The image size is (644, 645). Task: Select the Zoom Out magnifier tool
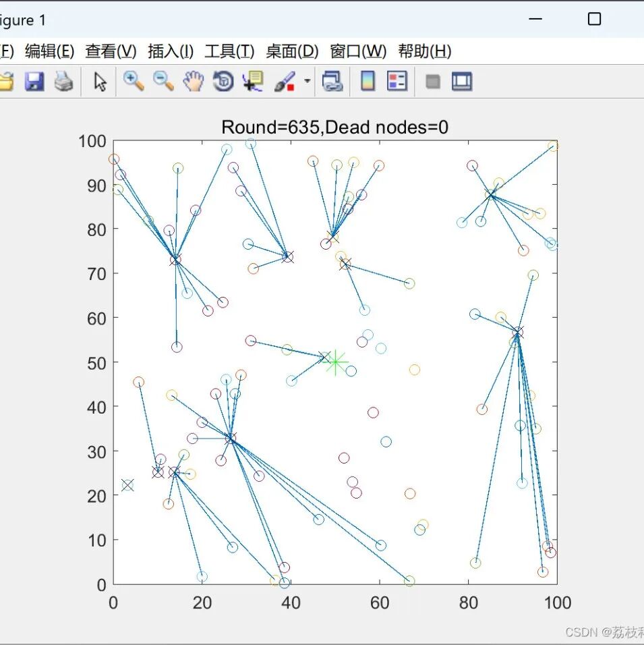pyautogui.click(x=163, y=81)
